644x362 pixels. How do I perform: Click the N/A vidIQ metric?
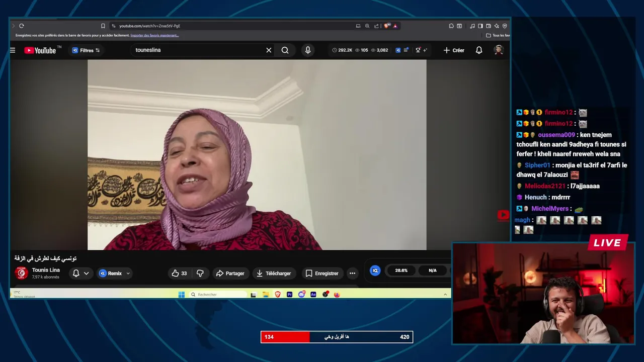433,270
